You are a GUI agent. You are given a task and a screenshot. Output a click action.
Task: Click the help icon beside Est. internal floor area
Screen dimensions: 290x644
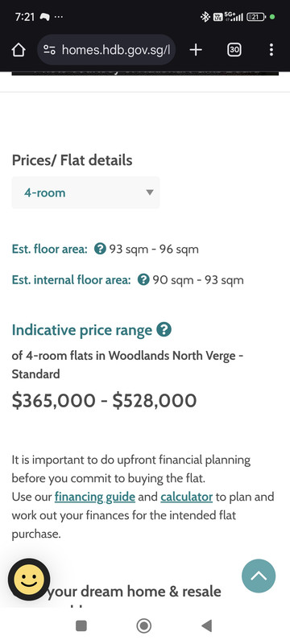pyautogui.click(x=143, y=280)
